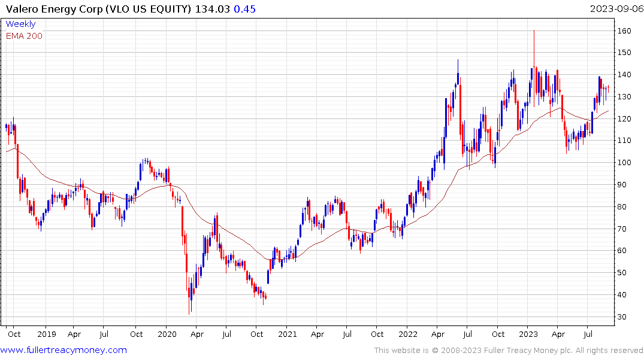The height and width of the screenshot is (359, 644).
Task: Click the 60 price axis label
Action: click(x=622, y=251)
